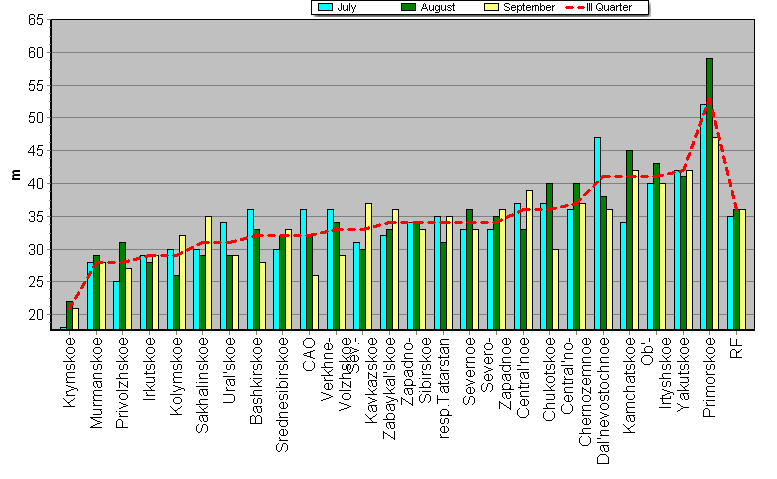Select the 'III Quarter' legend label
Screen dimensions: 777x479
coord(609,7)
